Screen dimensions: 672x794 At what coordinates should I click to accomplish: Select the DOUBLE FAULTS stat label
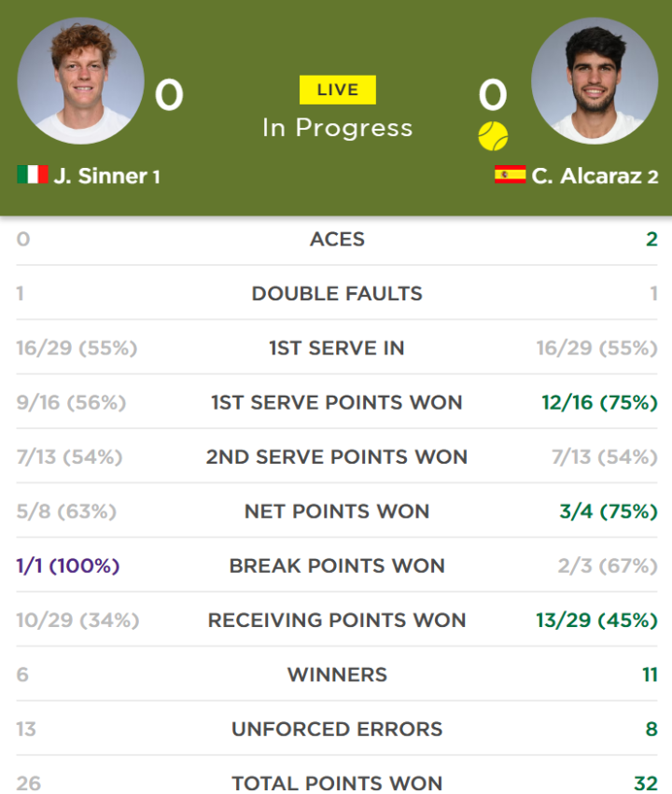point(337,294)
